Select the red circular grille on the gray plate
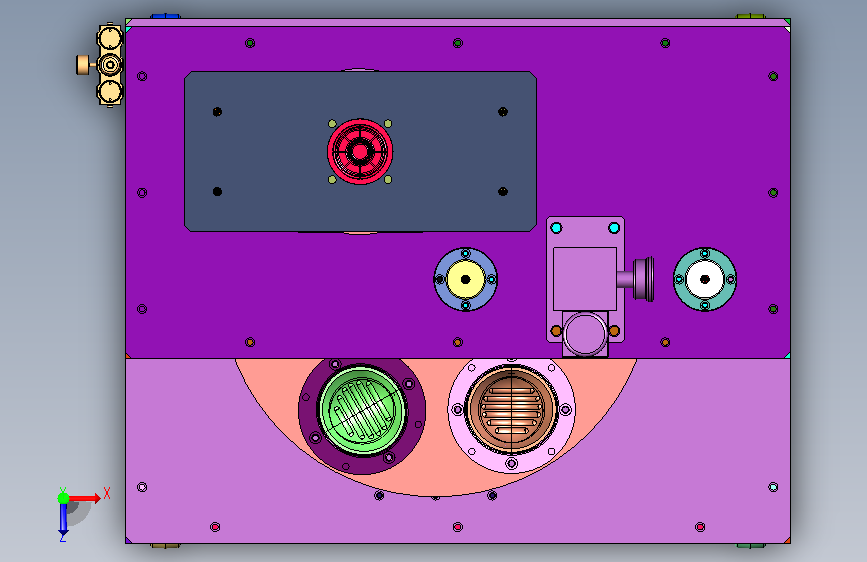867x562 pixels. coord(360,152)
